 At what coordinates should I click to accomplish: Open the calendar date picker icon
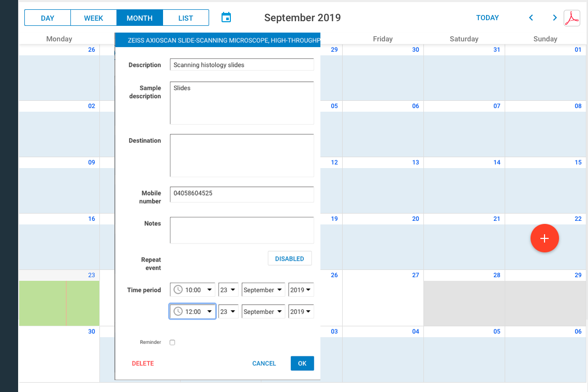(x=226, y=17)
